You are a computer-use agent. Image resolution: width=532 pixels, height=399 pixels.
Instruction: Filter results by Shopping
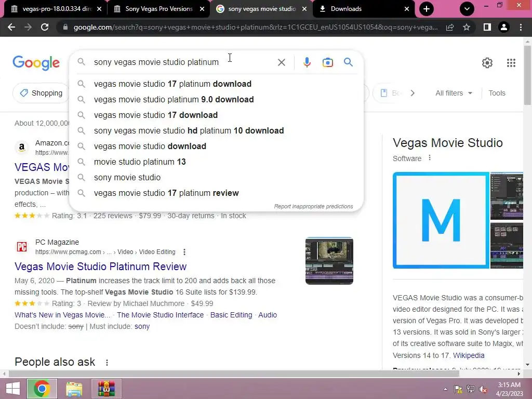[41, 93]
